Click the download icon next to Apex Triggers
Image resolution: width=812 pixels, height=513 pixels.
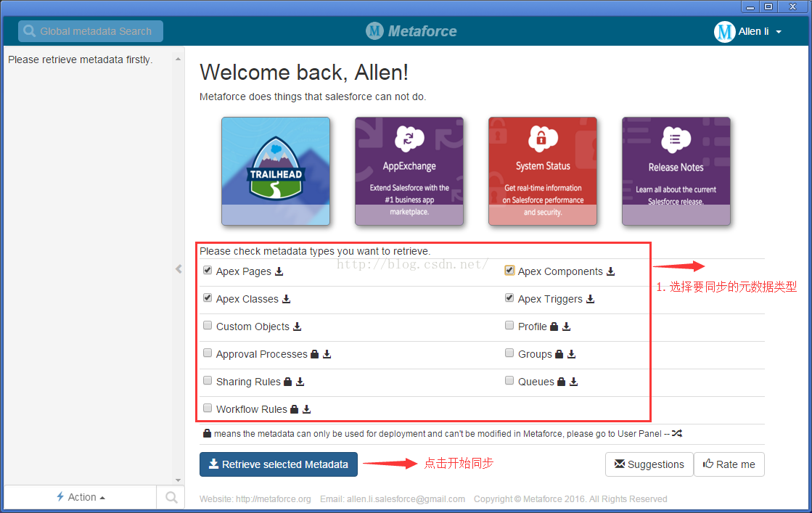pos(591,299)
